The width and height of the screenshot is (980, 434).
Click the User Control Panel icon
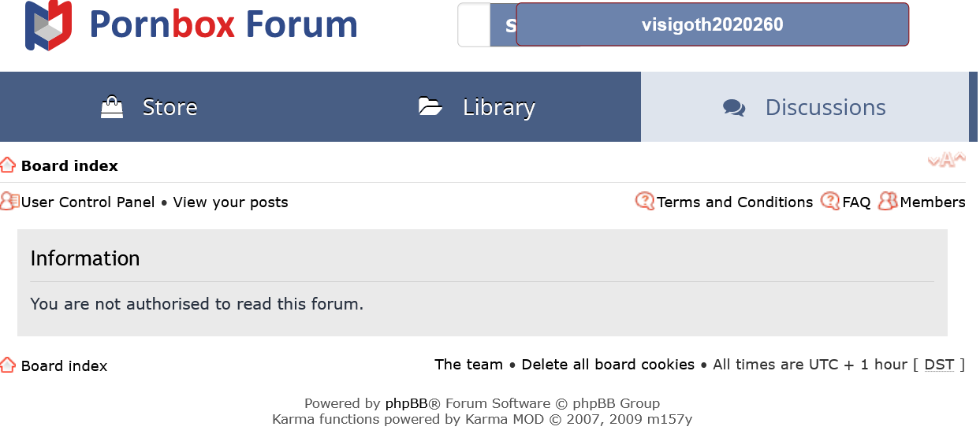coord(9,202)
